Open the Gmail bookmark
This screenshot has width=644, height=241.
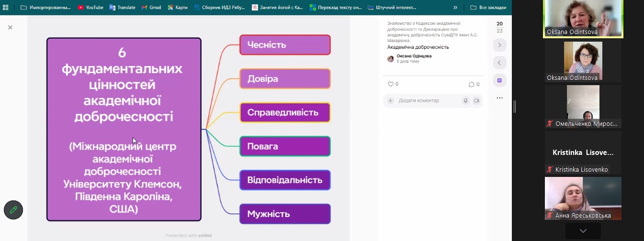click(151, 8)
